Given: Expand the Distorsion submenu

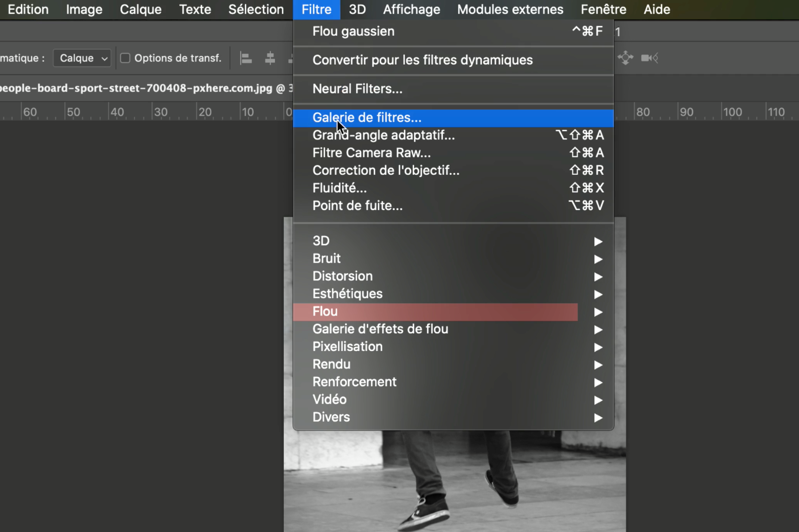Looking at the screenshot, I should (x=454, y=276).
